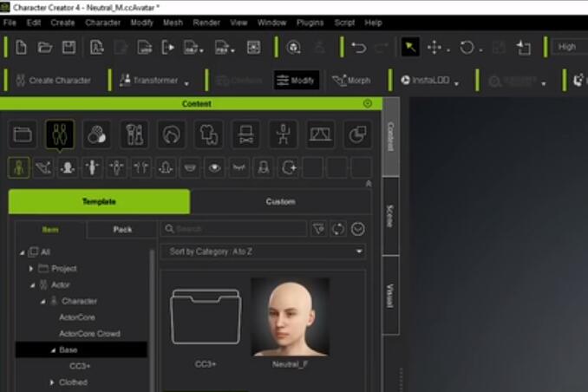Screen dimensions: 588x392
Task: Toggle the Modify panel button
Action: point(297,81)
